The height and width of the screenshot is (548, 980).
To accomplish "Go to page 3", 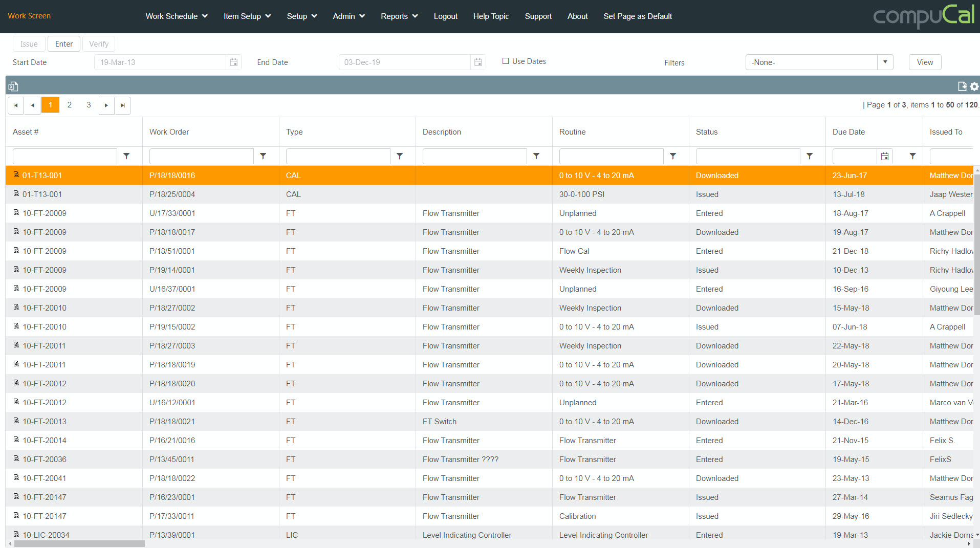I will (x=89, y=105).
